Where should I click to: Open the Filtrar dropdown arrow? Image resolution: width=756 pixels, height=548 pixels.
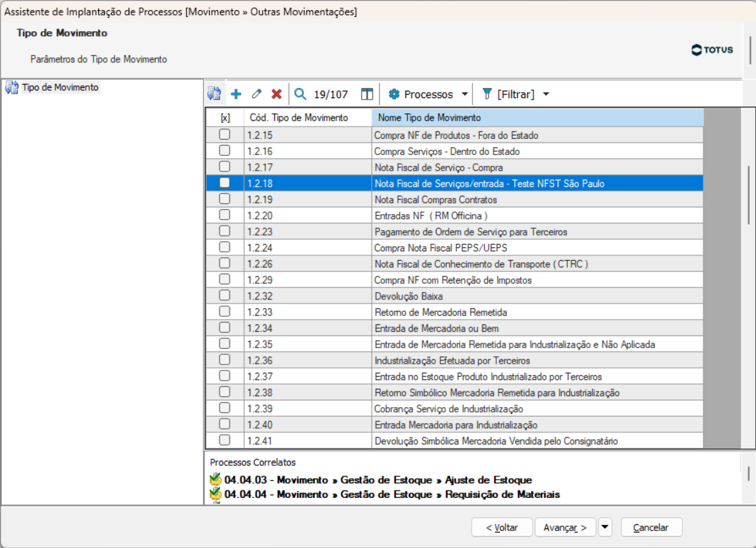pyautogui.click(x=546, y=94)
